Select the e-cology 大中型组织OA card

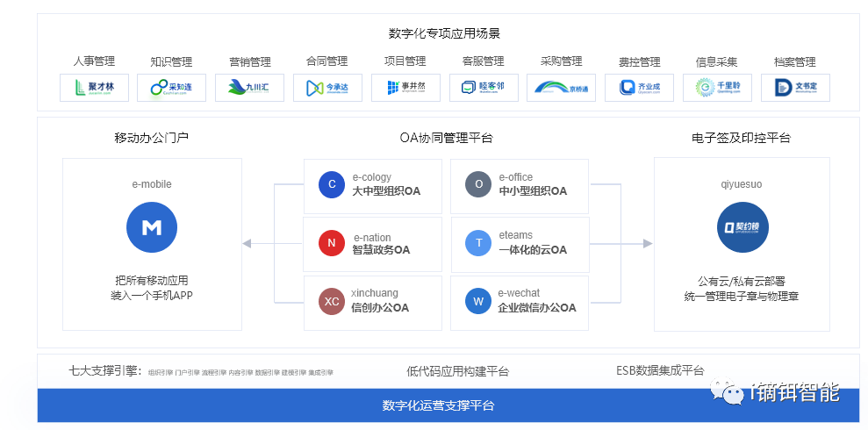[373, 185]
